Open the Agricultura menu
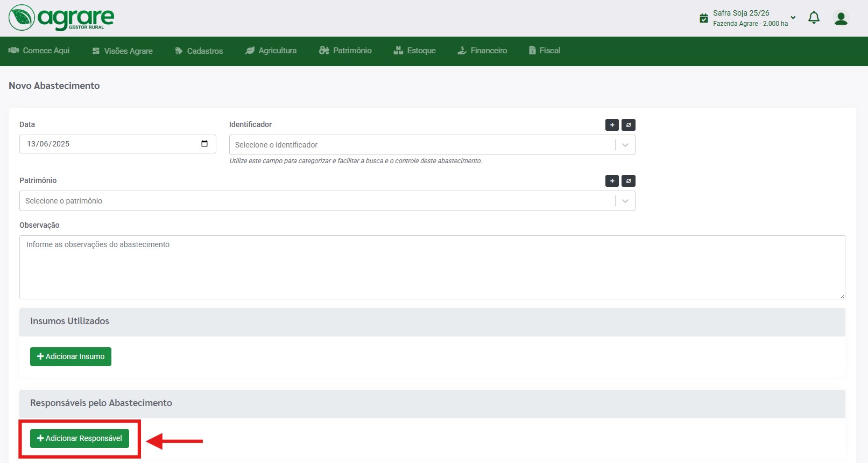This screenshot has height=463, width=868. click(x=271, y=51)
